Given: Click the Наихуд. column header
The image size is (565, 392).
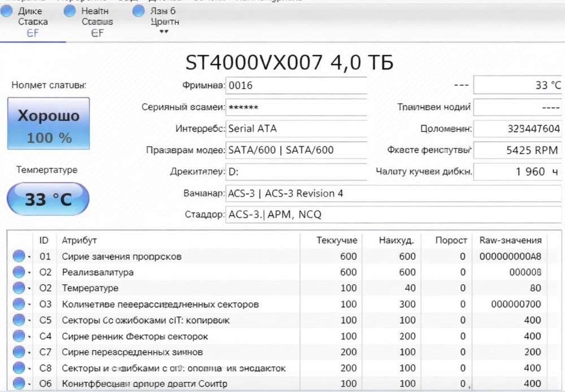Looking at the screenshot, I should (x=397, y=240).
